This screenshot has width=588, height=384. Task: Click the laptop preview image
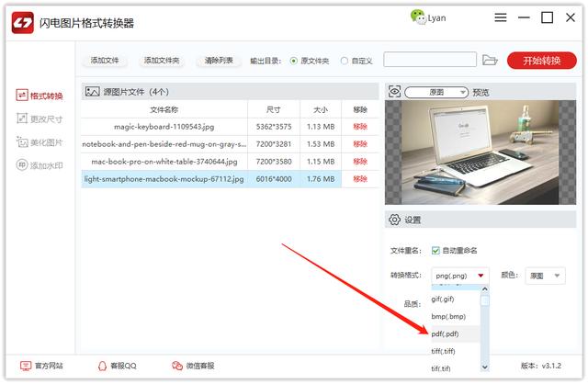(481, 152)
